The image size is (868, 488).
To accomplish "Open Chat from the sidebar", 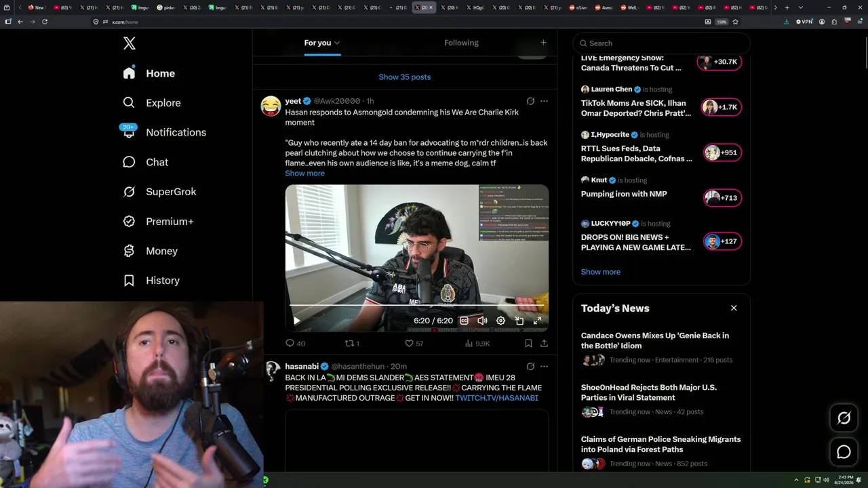I will [x=145, y=162].
